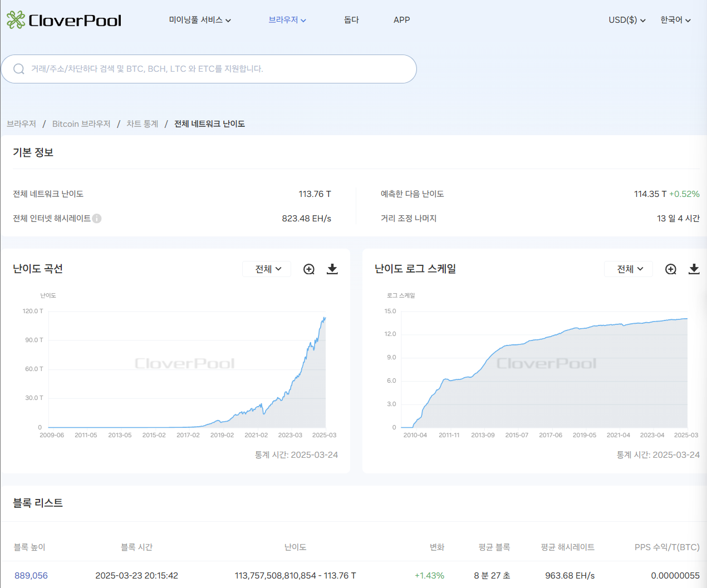Download the 난이도 곡선 chart data
The image size is (707, 588).
(332, 269)
